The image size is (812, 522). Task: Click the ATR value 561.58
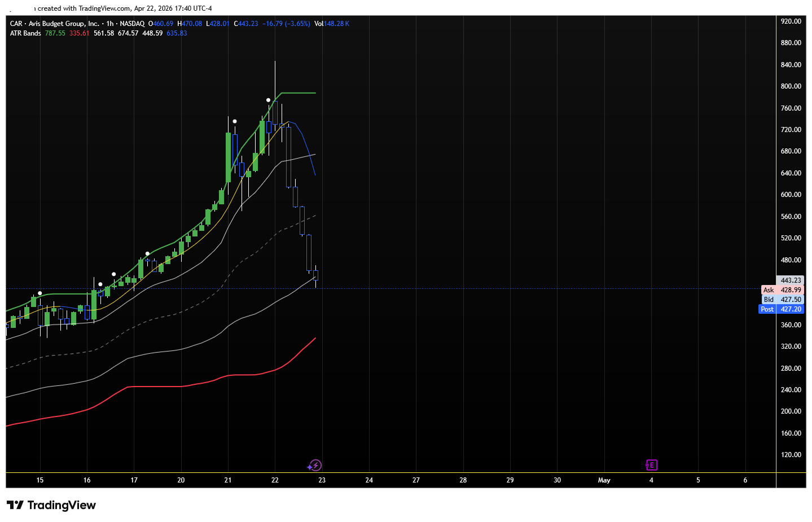(x=104, y=33)
